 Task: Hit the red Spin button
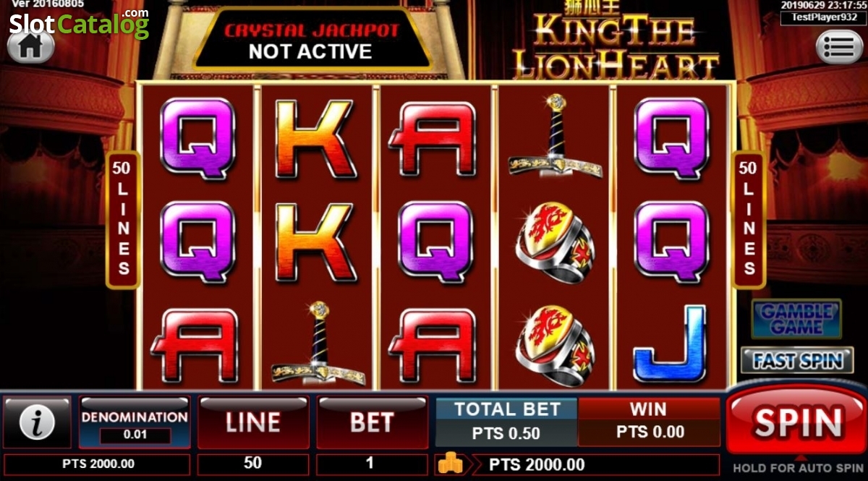(797, 422)
